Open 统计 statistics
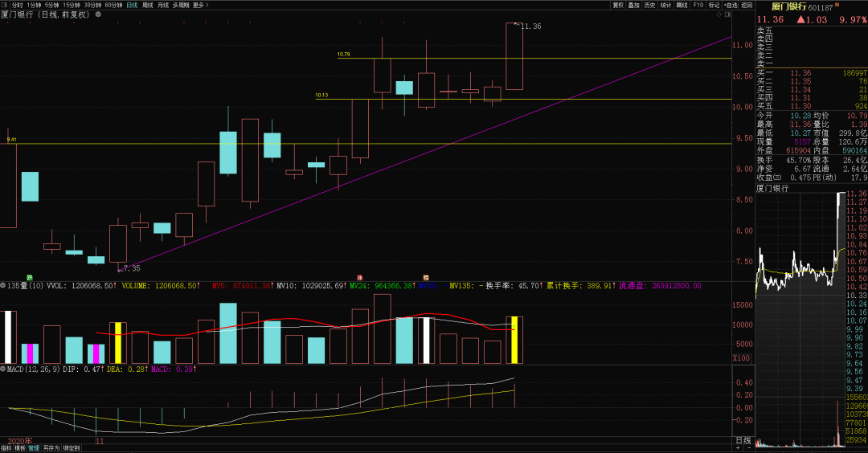The image size is (868, 453). click(x=666, y=5)
